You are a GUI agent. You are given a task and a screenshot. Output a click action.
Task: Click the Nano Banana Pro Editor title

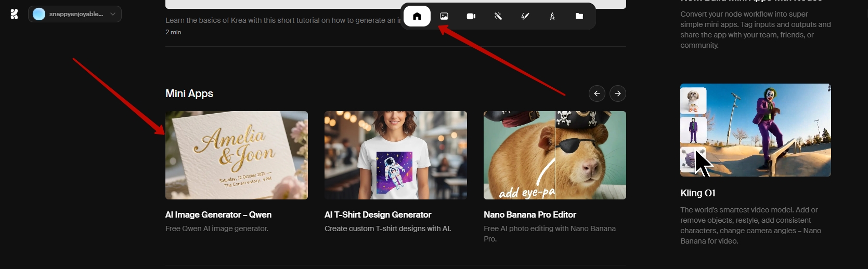click(529, 214)
